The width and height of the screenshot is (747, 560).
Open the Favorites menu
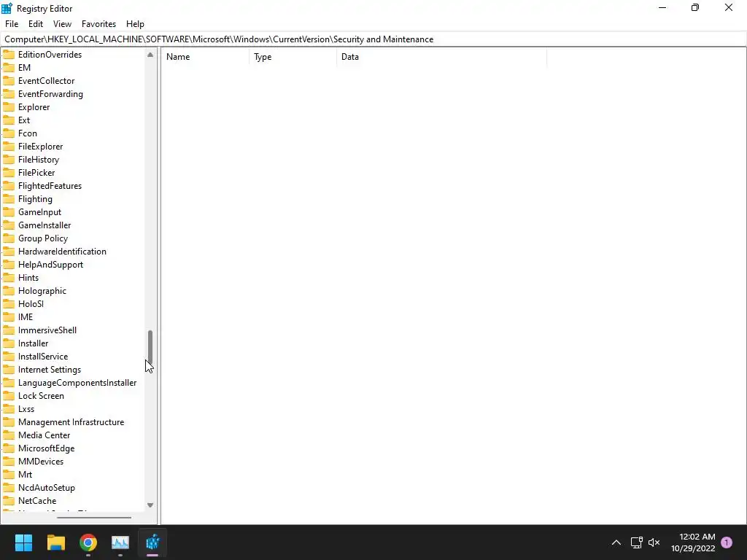[98, 24]
